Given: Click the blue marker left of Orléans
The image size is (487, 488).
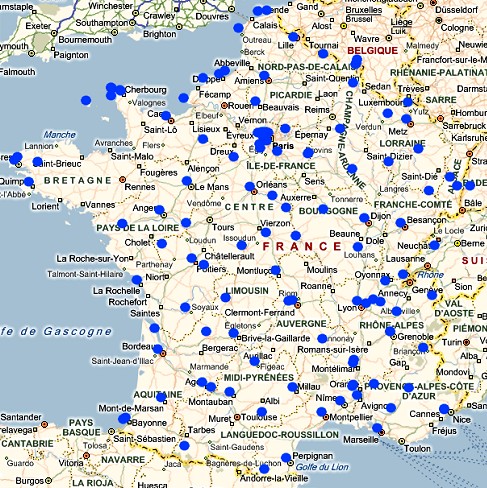Looking at the screenshot, I should tap(250, 186).
